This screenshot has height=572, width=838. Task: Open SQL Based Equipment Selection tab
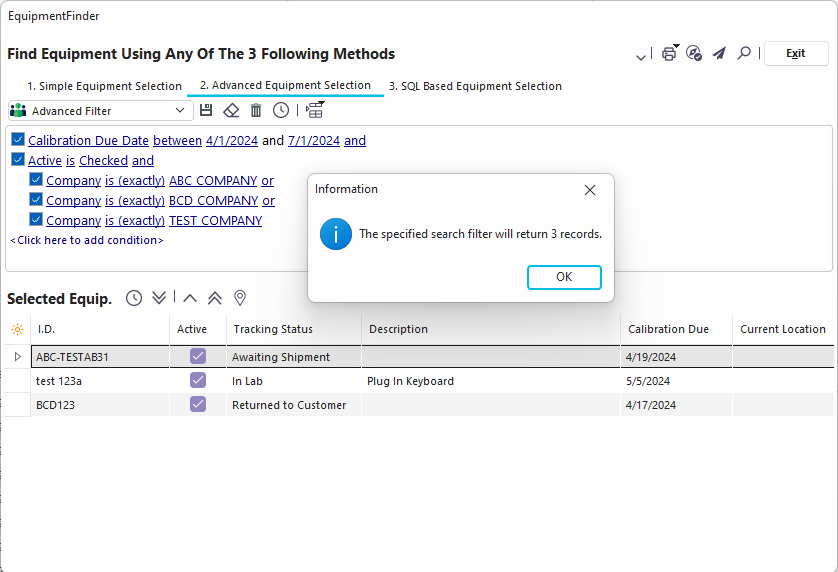point(475,86)
